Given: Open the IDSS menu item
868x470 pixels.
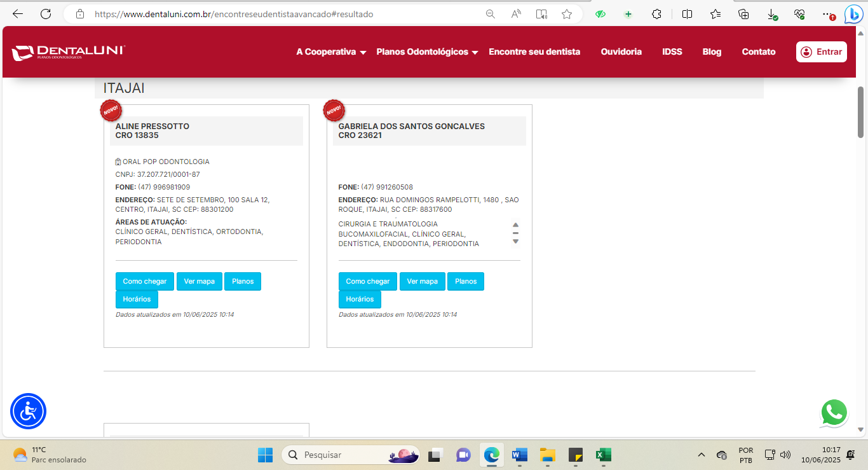Looking at the screenshot, I should tap(672, 52).
